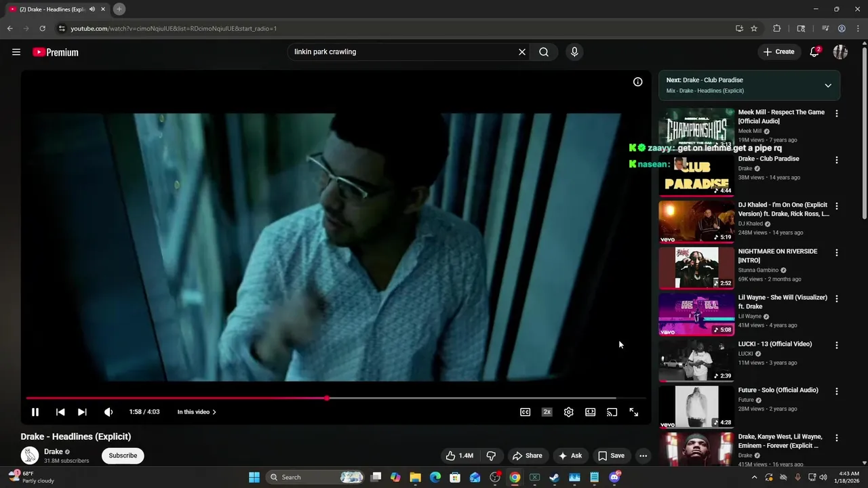Viewport: 868px width, 488px height.
Task: Toggle theater mode
Action: pos(591,412)
